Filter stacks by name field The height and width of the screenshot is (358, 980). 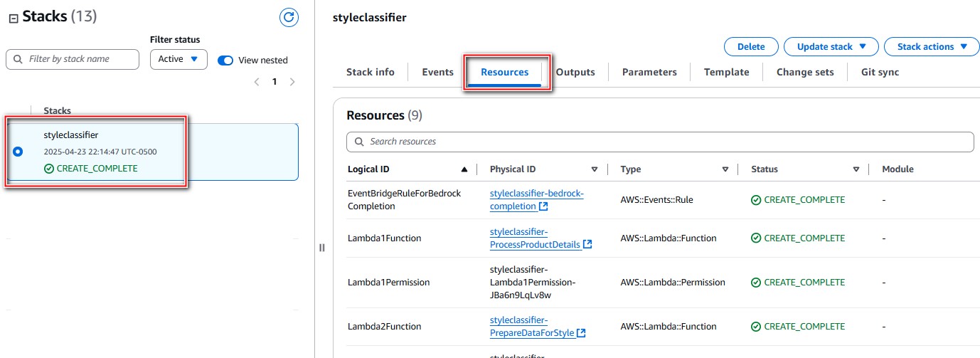coord(73,59)
